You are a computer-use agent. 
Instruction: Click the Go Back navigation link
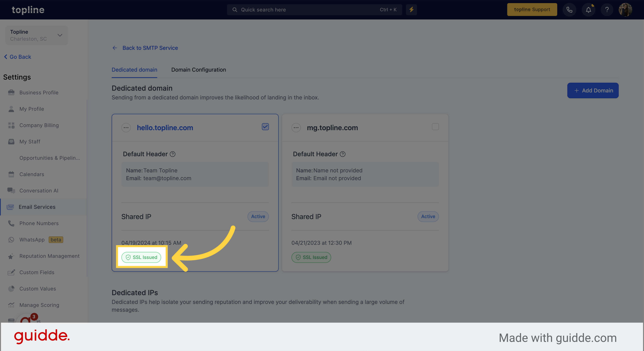point(18,57)
